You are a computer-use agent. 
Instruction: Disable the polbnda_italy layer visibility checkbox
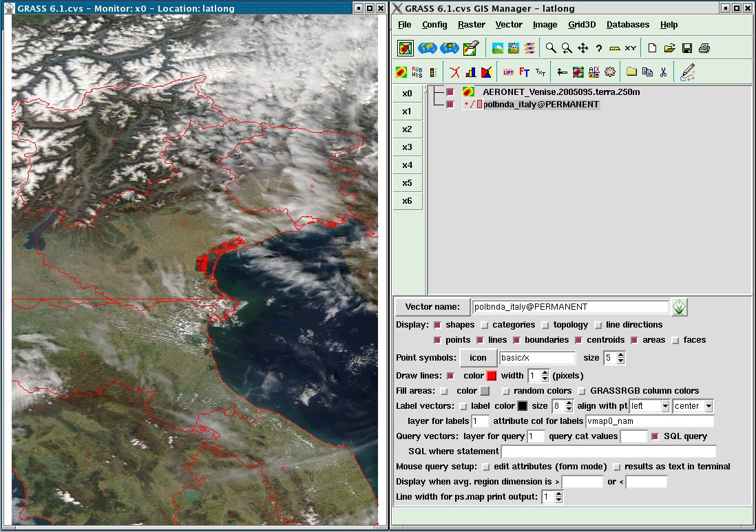450,105
